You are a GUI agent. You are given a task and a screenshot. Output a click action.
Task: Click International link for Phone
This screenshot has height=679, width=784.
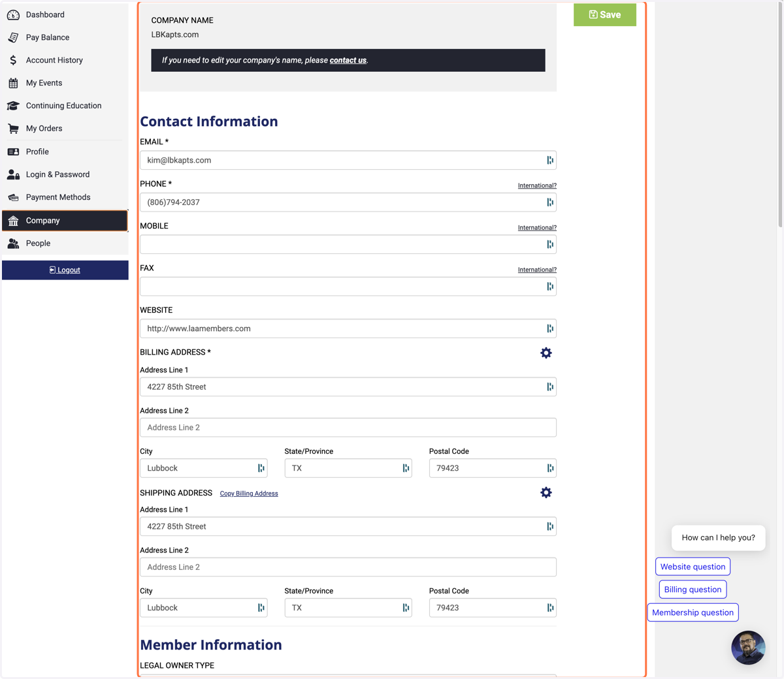pos(537,185)
